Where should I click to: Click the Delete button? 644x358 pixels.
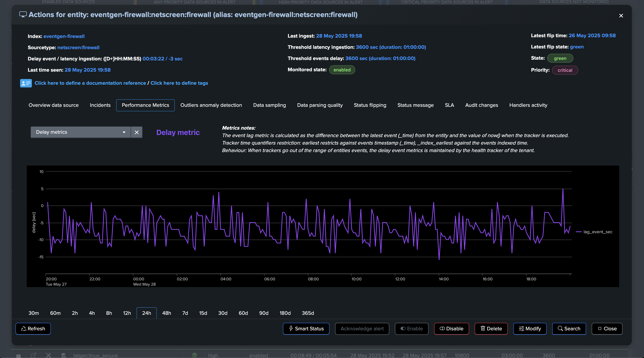click(x=491, y=328)
